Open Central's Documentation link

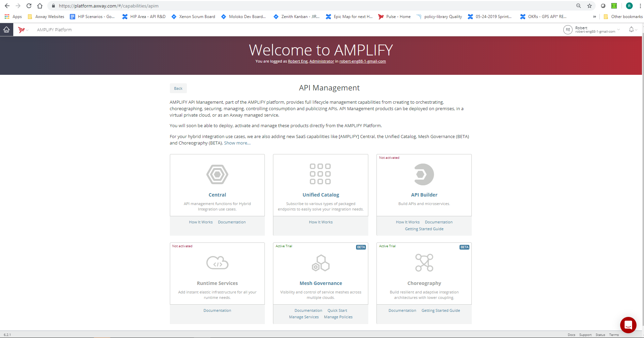pos(232,222)
